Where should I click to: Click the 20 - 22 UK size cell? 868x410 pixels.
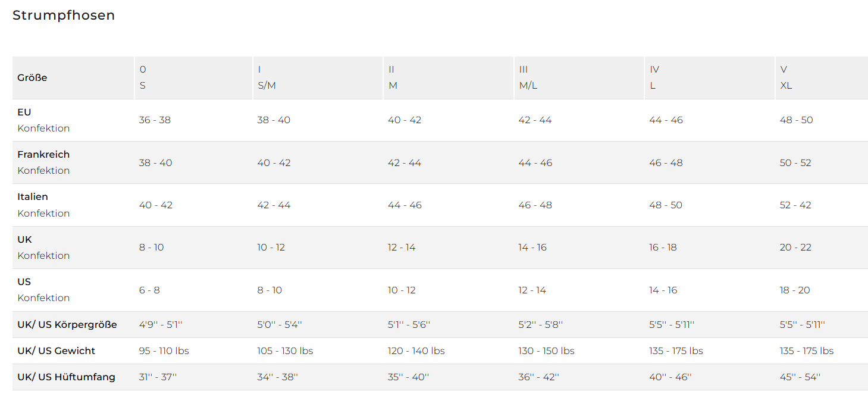795,248
